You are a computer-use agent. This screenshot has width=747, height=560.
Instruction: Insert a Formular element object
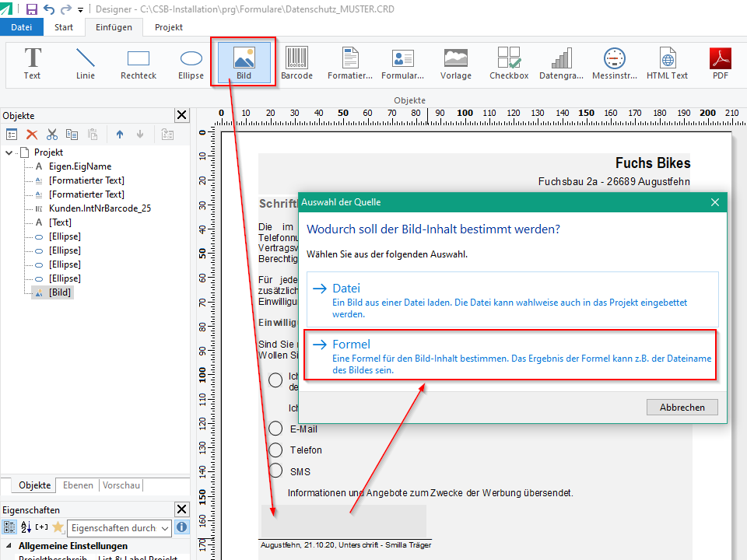tap(403, 63)
